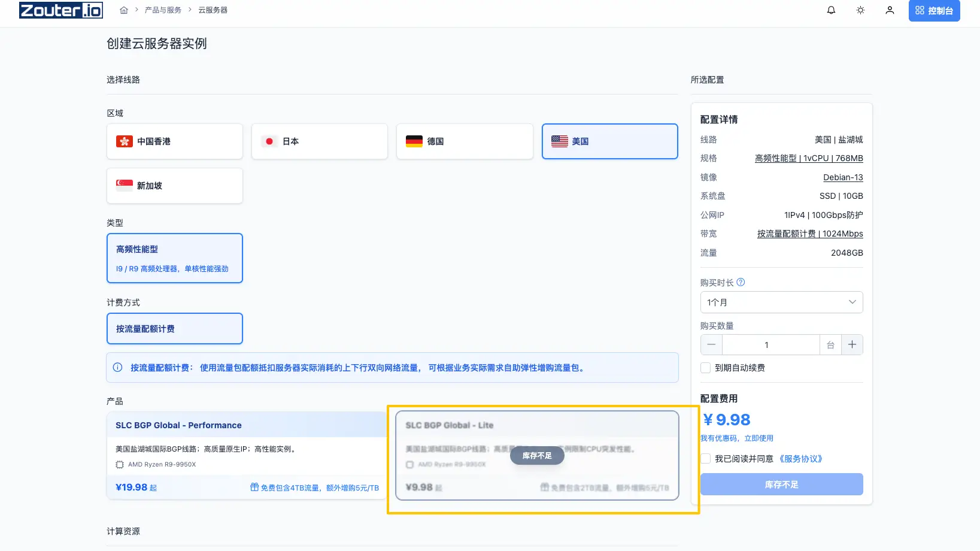Open the notifications bell

pyautogui.click(x=831, y=10)
